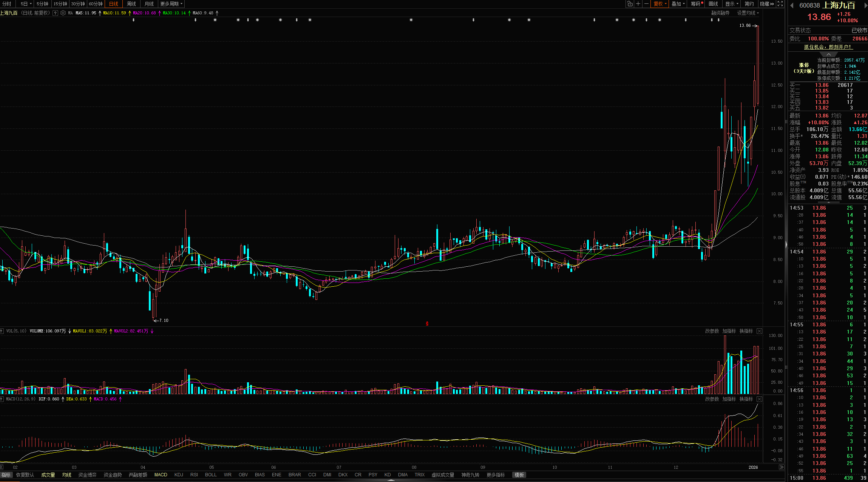This screenshot has height=482, width=868.
Task: Click the 抓住机会，即刻开户 link
Action: tap(828, 47)
